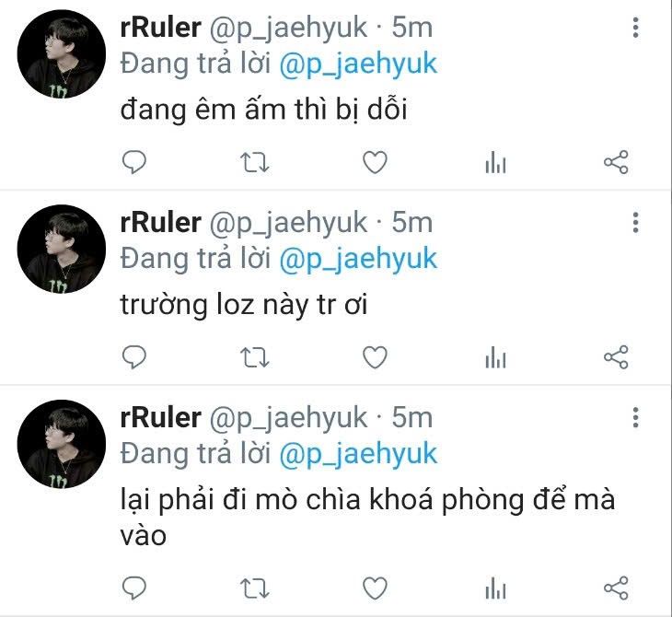Viewport: 672px width, 617px height.
Task: Open more options for the second tweet
Action: (635, 223)
